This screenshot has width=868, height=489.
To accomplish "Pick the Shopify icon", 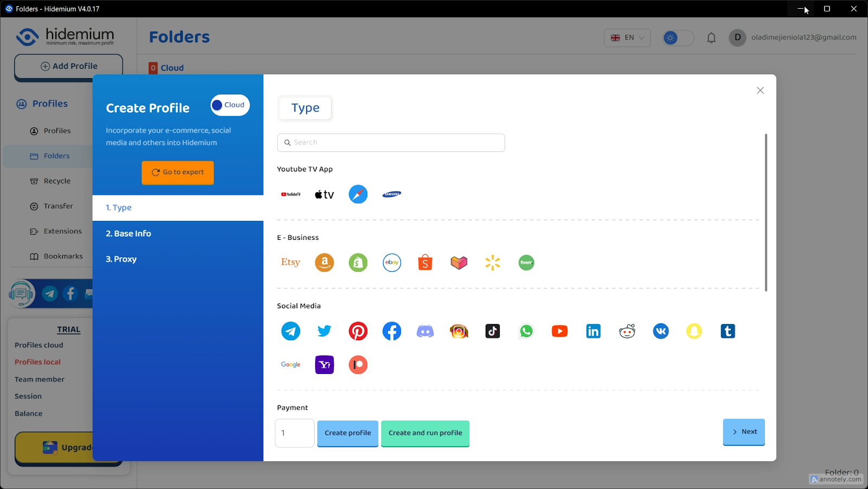I will coord(358,263).
